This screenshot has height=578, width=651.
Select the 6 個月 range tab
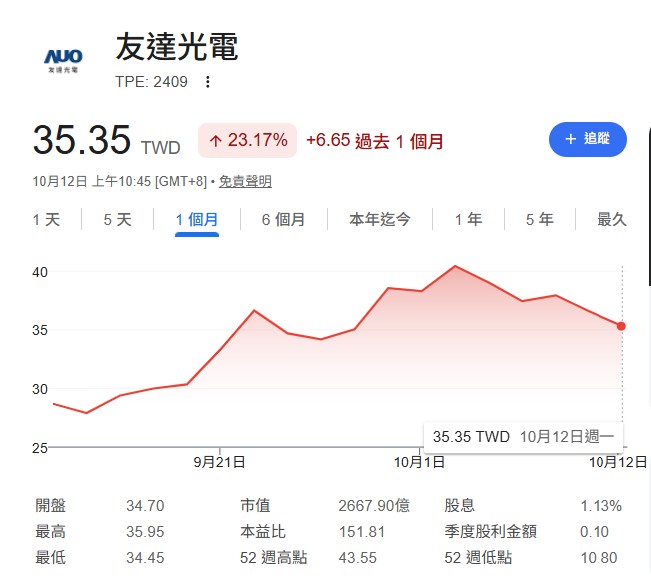[283, 220]
